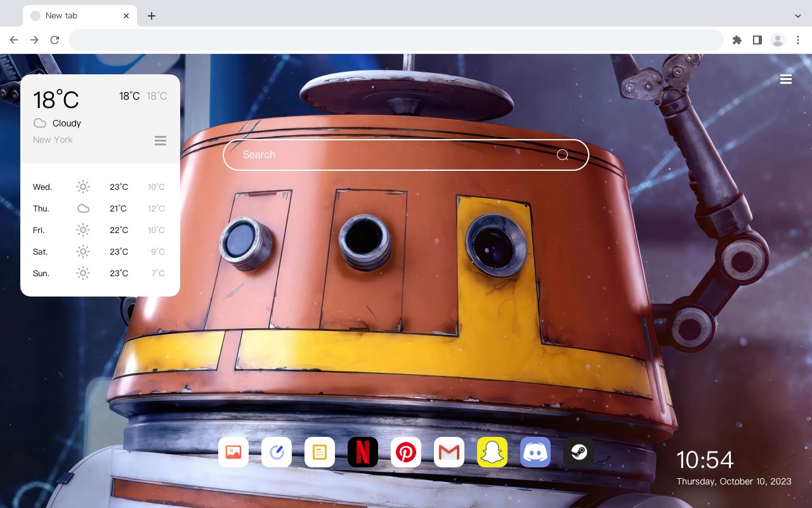Click Thursday's high of 21°C
The image size is (812, 508).
118,208
